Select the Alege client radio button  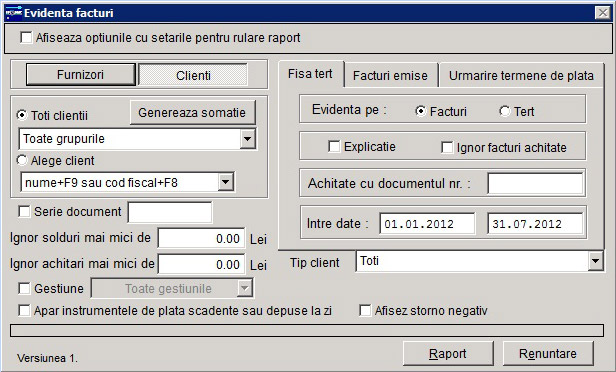22,160
